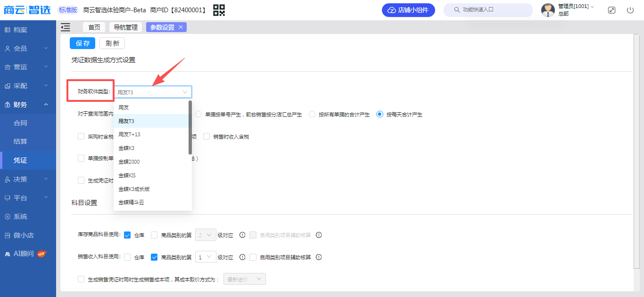The height and width of the screenshot is (297, 644).
Task: Click the fullscreen expand icon in header
Action: click(x=611, y=10)
